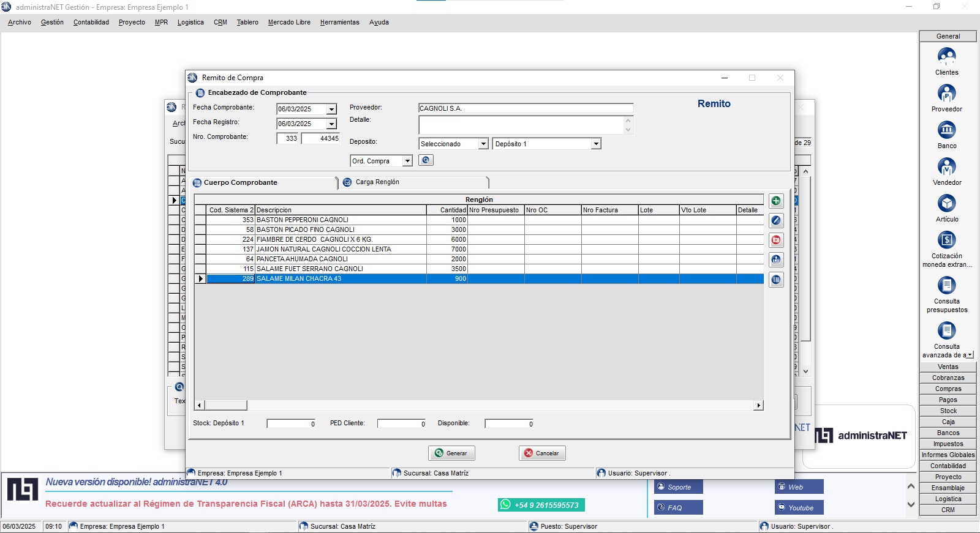
Task: Open the Banco shortcut icon
Action: tap(946, 130)
